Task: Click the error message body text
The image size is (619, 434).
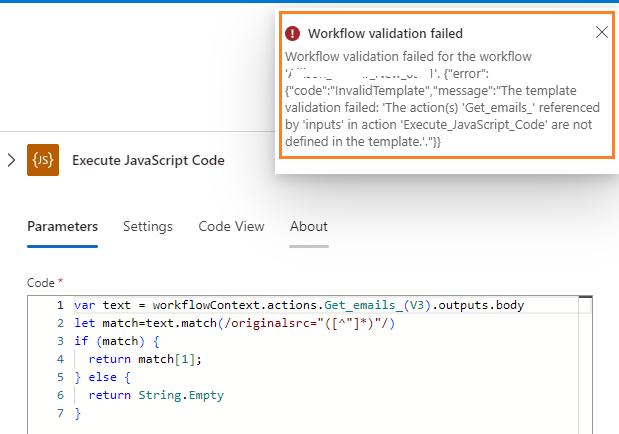Action: coord(442,99)
